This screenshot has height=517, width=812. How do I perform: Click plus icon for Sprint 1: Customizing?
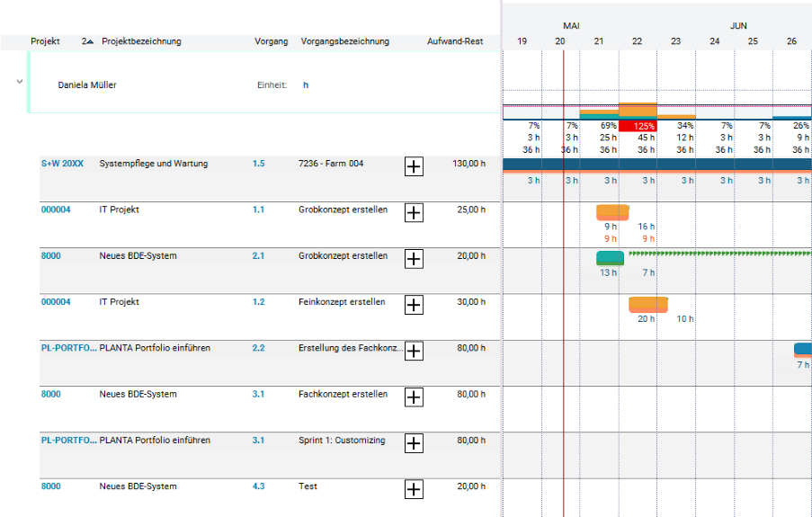(414, 443)
